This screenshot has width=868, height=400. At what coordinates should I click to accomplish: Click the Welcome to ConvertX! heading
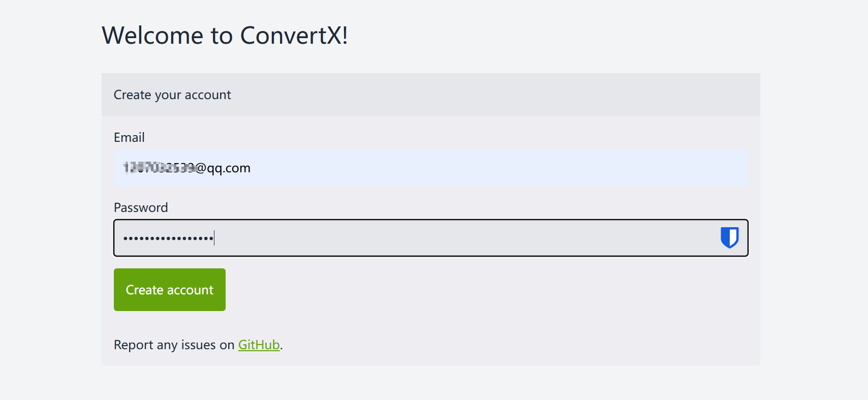pos(225,36)
